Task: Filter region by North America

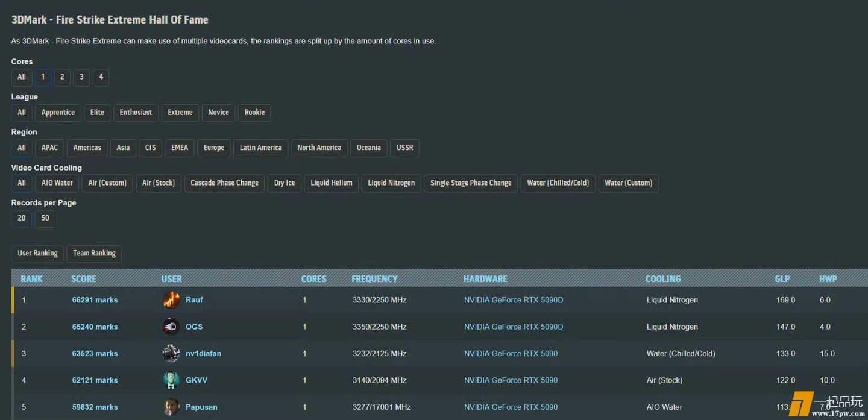Action: click(319, 148)
